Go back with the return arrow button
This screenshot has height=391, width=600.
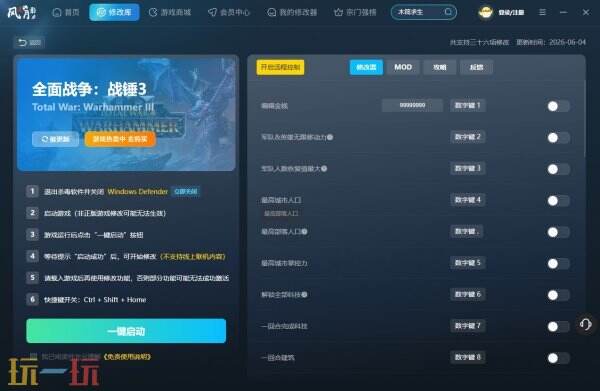click(29, 42)
